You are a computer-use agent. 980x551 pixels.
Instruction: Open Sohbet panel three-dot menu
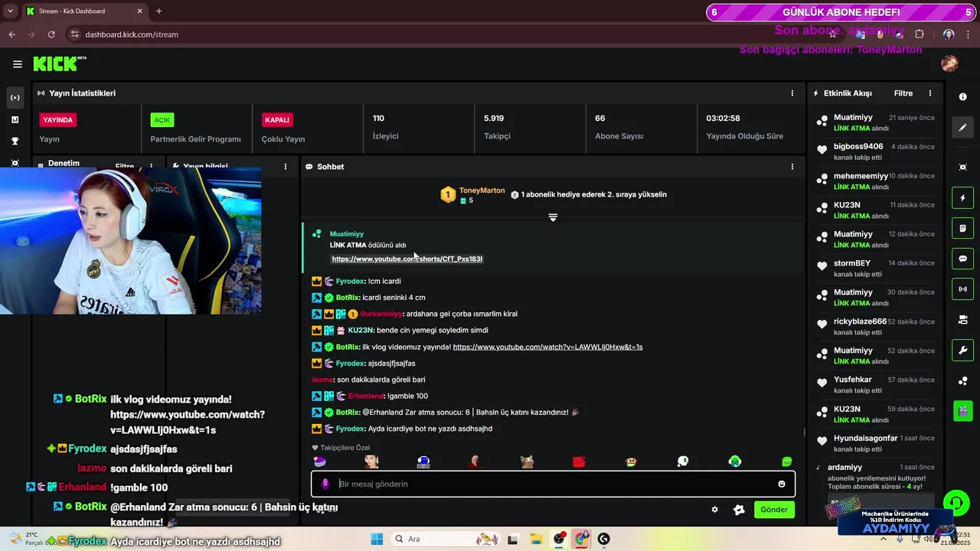[792, 167]
